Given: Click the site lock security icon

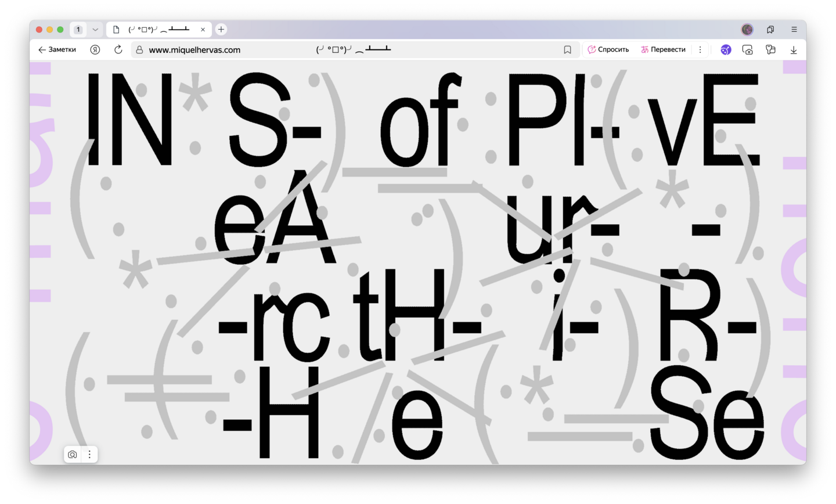Looking at the screenshot, I should (139, 50).
